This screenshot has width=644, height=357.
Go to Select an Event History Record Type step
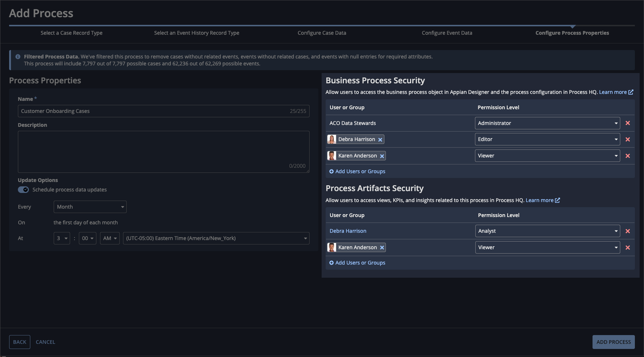tap(197, 33)
